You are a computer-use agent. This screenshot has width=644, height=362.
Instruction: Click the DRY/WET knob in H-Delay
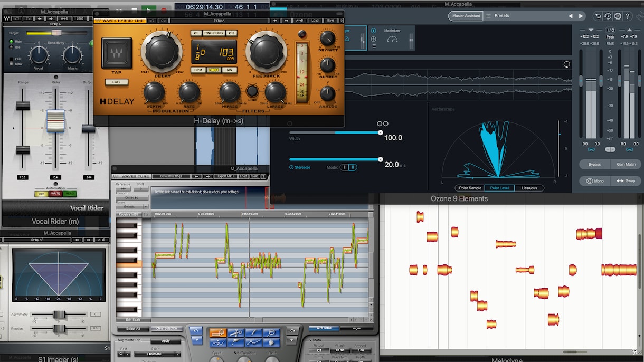[x=328, y=39]
